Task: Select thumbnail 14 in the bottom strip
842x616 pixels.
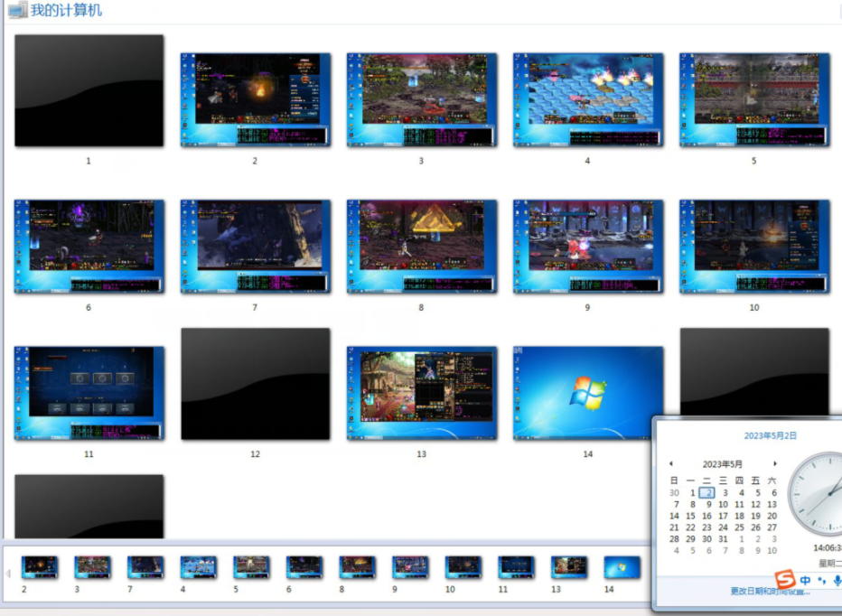Action: (622, 567)
